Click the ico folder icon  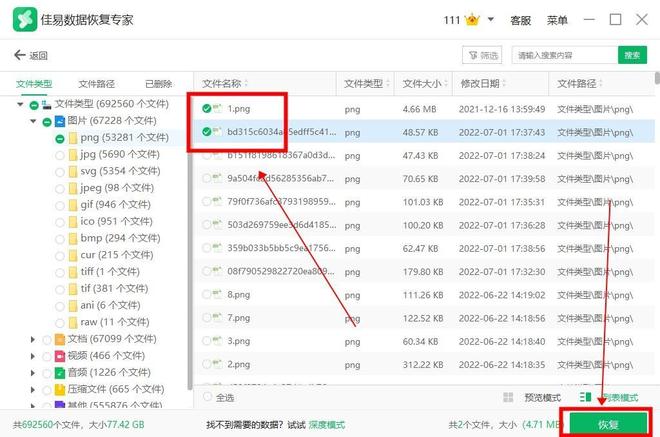coord(72,222)
